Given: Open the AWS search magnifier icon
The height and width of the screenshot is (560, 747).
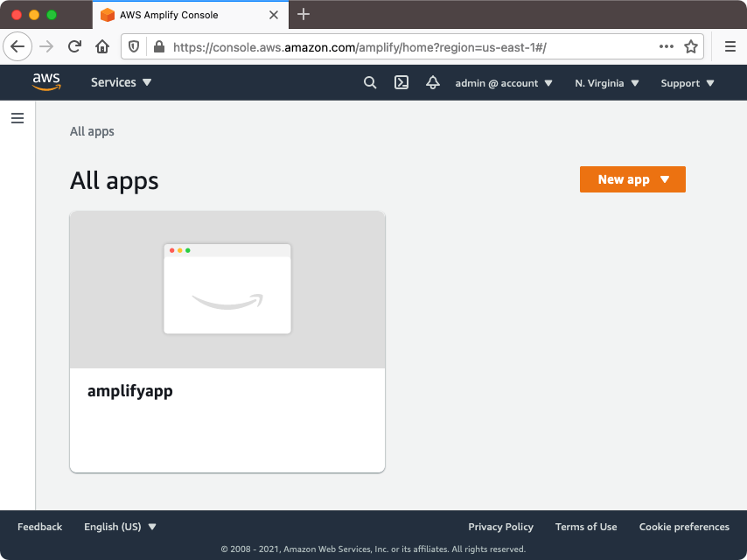Looking at the screenshot, I should 370,83.
